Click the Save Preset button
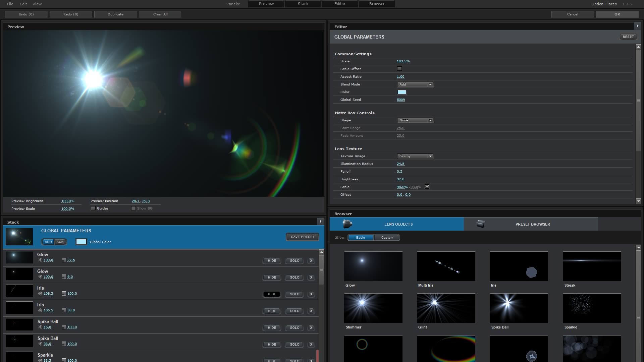The width and height of the screenshot is (644, 362). [303, 237]
